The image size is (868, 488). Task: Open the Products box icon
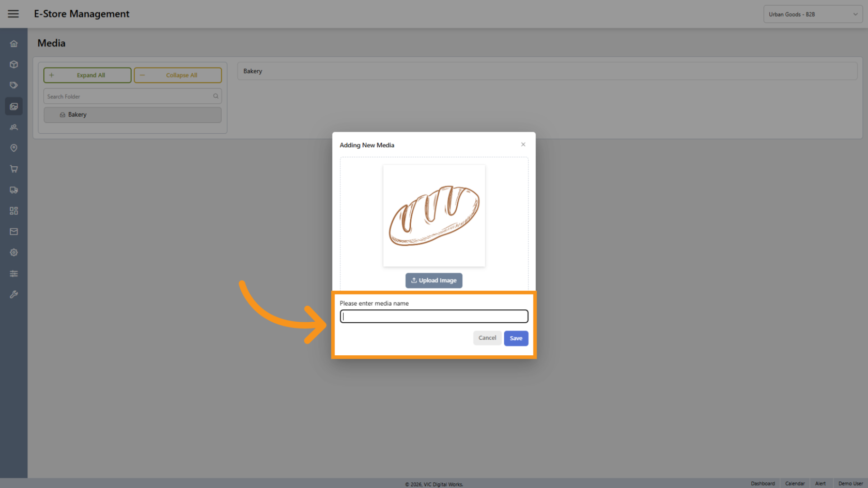pos(14,65)
